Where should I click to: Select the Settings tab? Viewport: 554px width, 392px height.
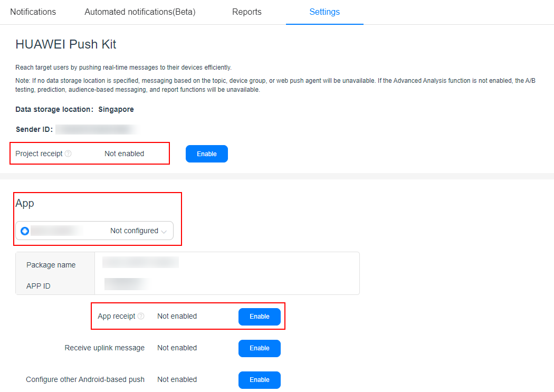[324, 12]
